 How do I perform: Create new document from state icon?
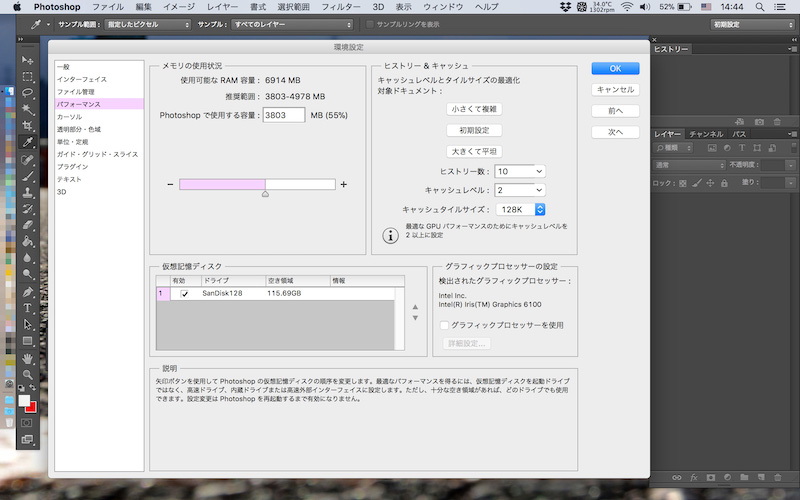click(740, 122)
